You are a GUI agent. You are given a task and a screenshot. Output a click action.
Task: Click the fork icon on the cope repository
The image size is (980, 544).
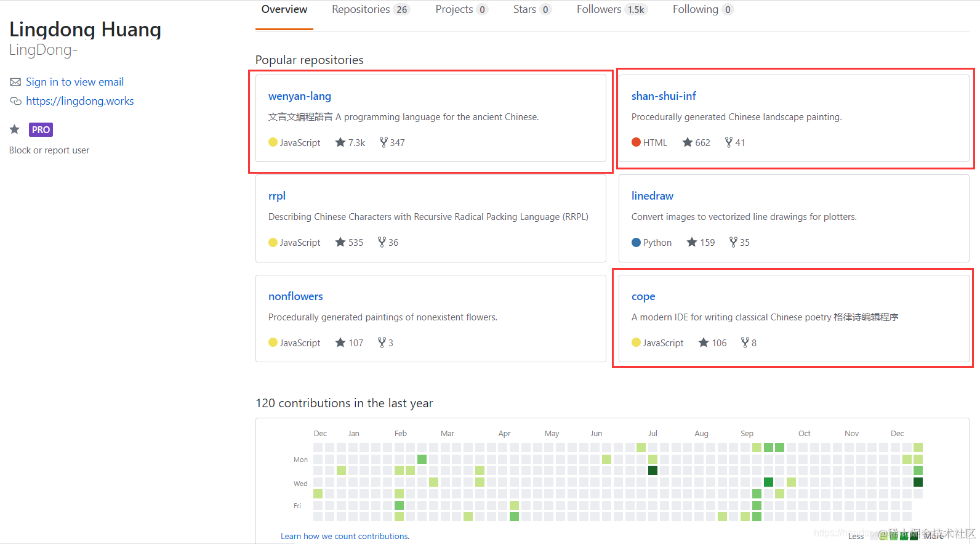(x=745, y=343)
